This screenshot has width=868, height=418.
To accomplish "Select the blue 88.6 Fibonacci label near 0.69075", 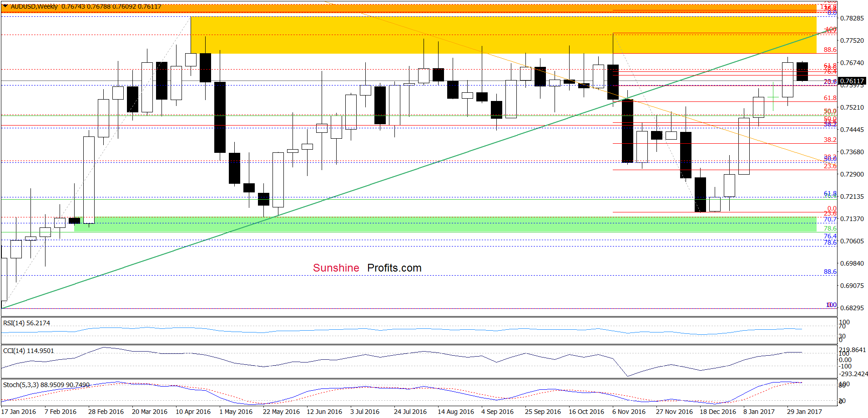I will point(830,272).
